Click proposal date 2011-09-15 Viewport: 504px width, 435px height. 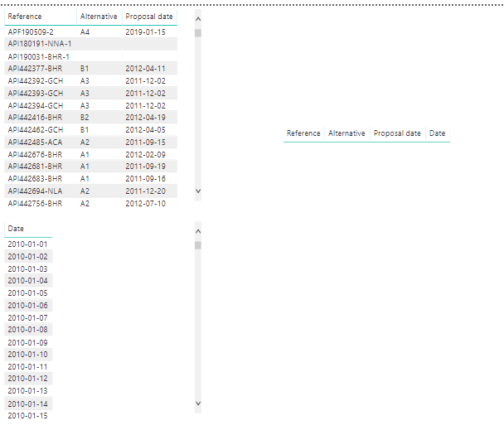pyautogui.click(x=145, y=142)
